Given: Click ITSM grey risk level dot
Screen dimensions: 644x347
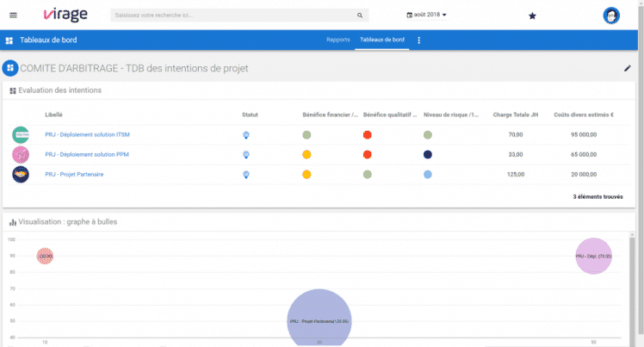Looking at the screenshot, I should coord(428,134).
